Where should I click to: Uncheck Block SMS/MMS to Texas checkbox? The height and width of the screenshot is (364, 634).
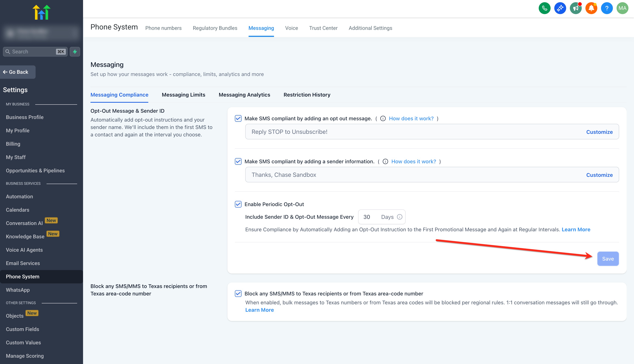(x=238, y=294)
